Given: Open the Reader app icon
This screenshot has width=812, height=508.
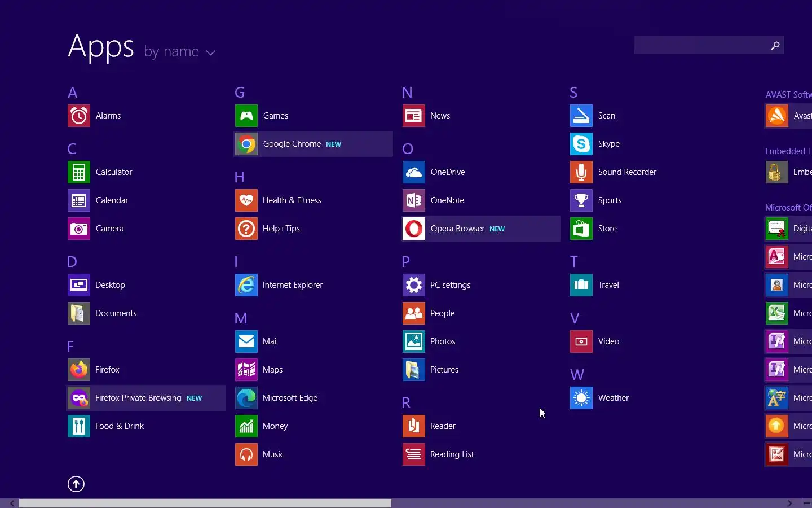Looking at the screenshot, I should pos(414,426).
